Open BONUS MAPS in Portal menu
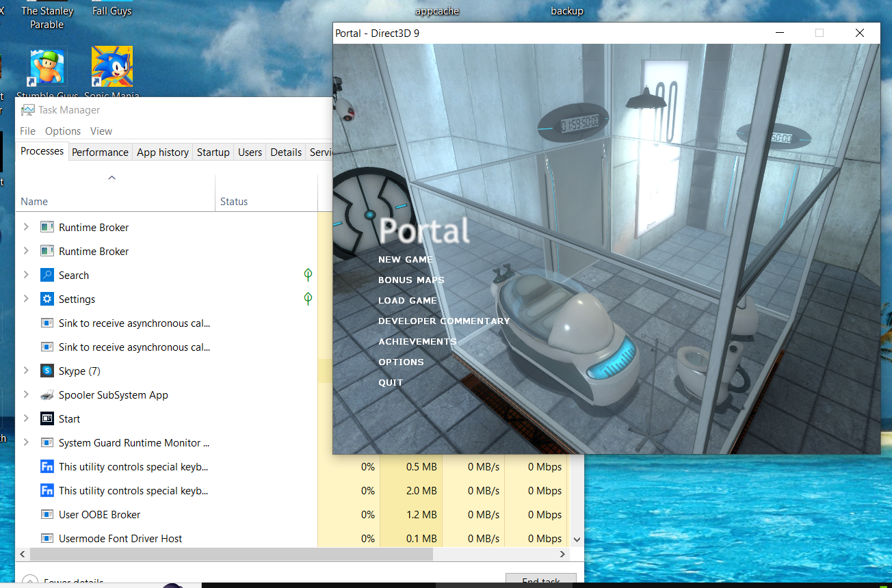This screenshot has width=892, height=588. point(411,280)
